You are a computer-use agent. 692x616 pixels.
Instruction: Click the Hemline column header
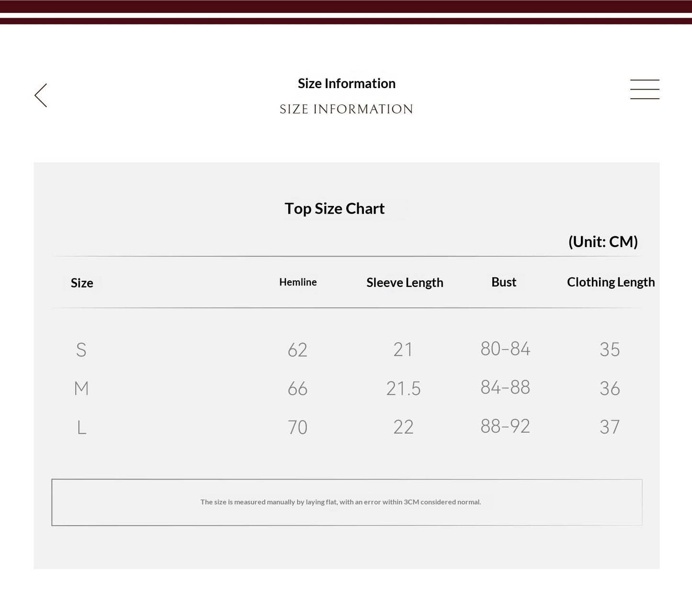click(x=298, y=282)
